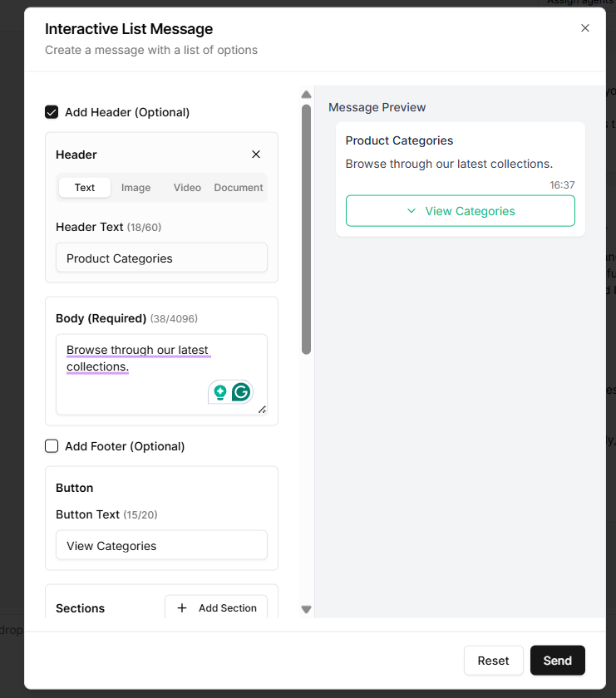
Task: Remove the Header section with X icon
Action: coord(256,155)
